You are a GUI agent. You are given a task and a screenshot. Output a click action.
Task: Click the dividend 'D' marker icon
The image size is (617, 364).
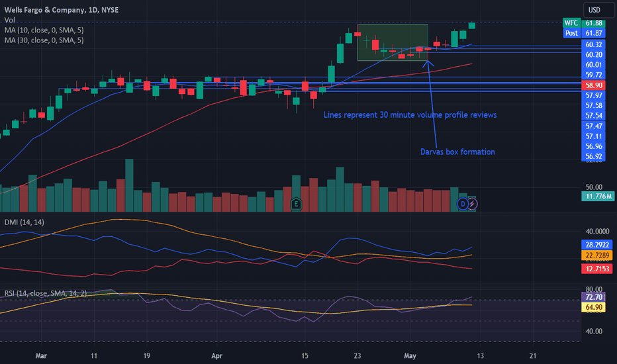[463, 204]
